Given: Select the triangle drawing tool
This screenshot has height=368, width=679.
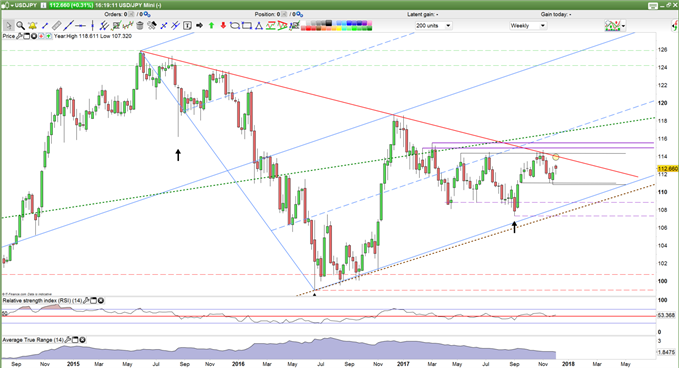Looking at the screenshot, I should tap(259, 26).
